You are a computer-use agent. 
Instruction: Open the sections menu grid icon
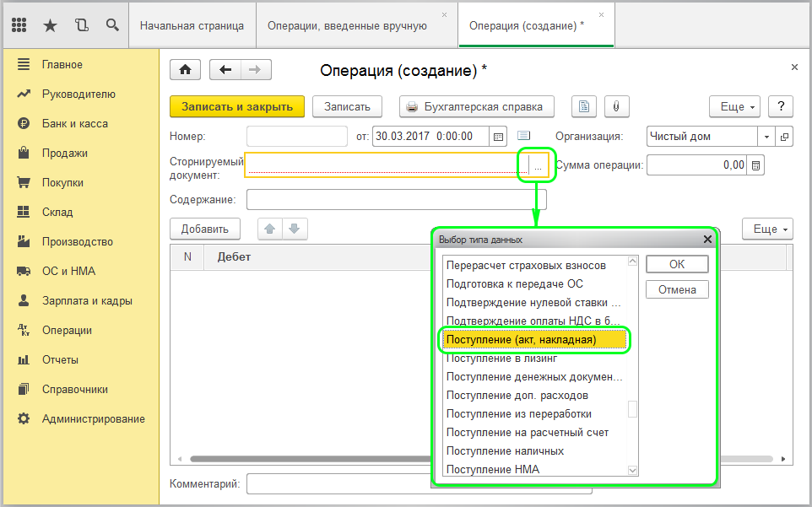(x=20, y=25)
